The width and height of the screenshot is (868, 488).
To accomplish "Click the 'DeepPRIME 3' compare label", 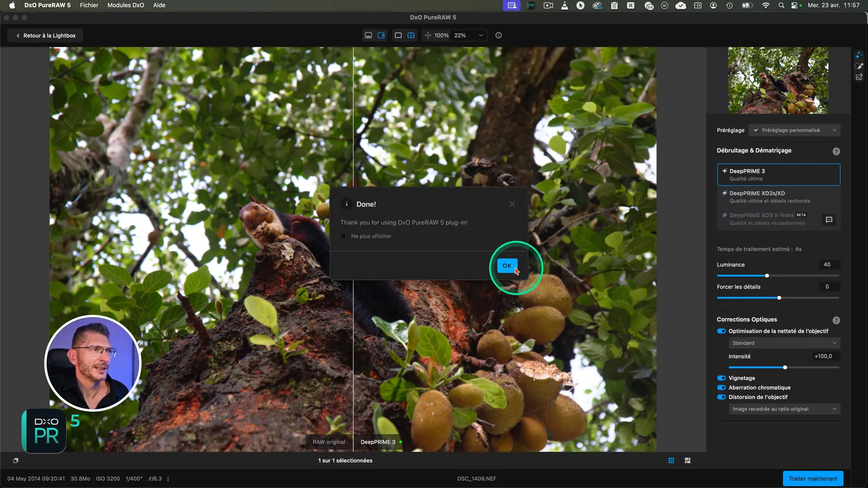I will [378, 442].
